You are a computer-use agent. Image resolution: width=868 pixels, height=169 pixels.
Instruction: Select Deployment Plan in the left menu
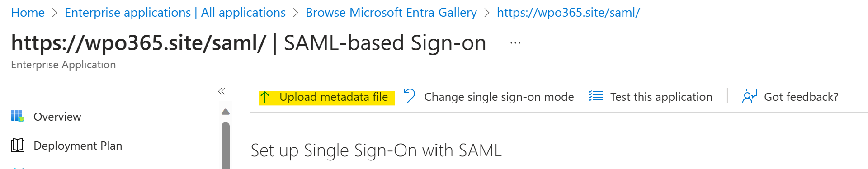[x=78, y=146]
